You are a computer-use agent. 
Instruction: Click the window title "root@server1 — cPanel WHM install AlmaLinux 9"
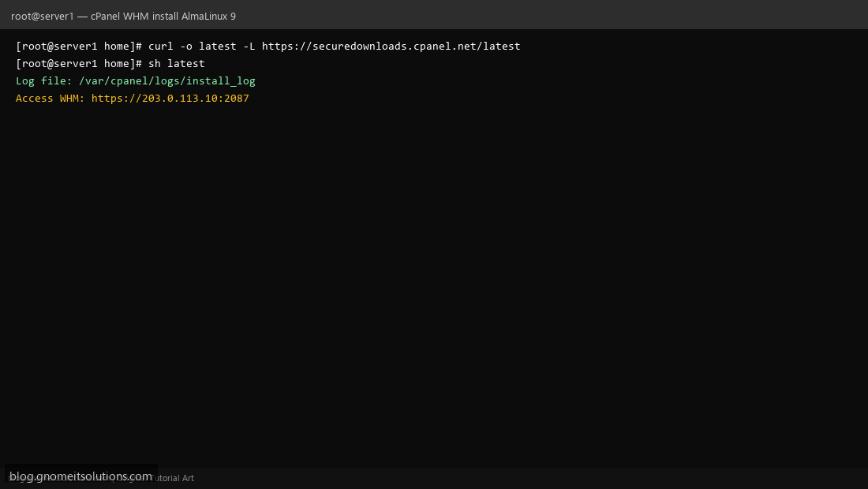[123, 16]
